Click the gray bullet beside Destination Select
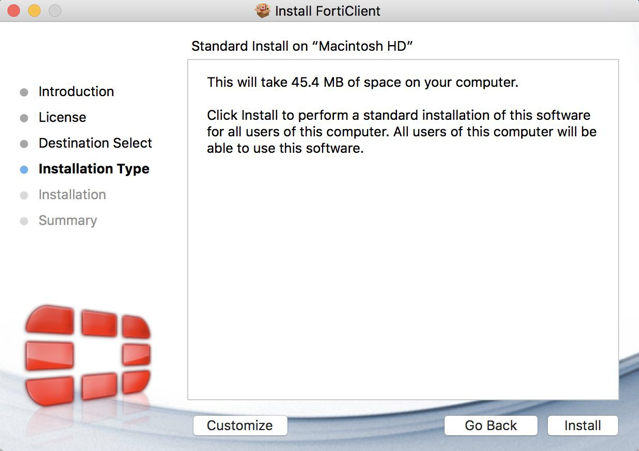 (x=24, y=144)
